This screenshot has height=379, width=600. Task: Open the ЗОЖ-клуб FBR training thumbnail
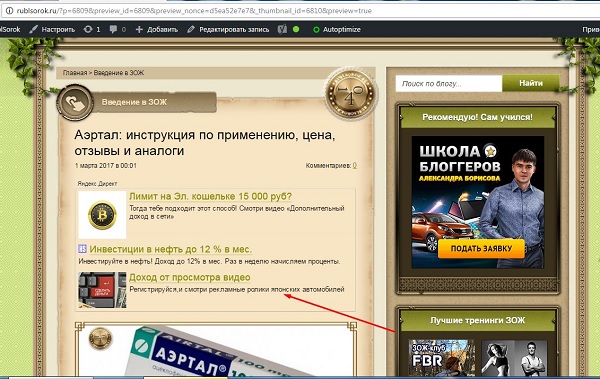[442, 358]
